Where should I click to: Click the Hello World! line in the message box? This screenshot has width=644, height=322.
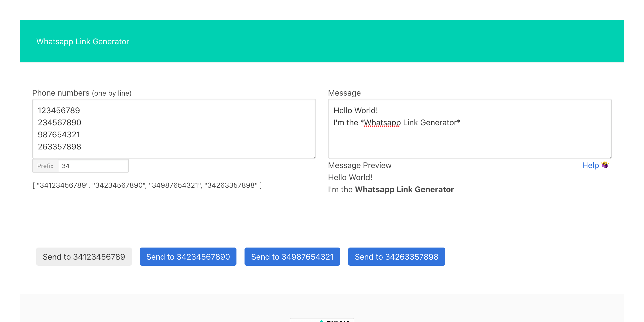coord(356,110)
